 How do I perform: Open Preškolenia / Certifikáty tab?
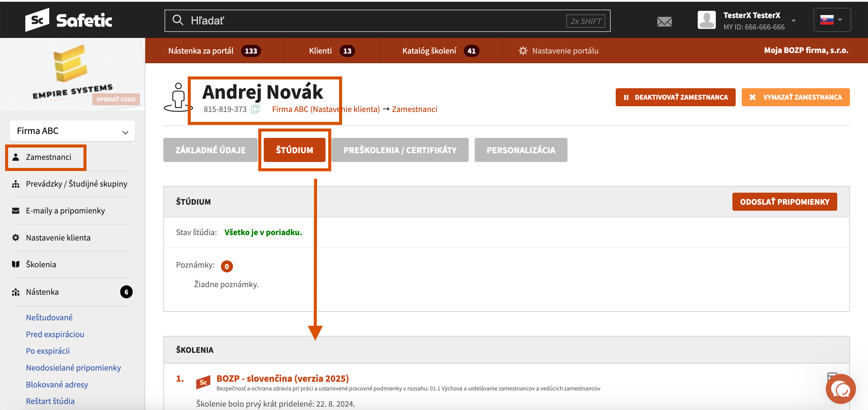coord(400,150)
